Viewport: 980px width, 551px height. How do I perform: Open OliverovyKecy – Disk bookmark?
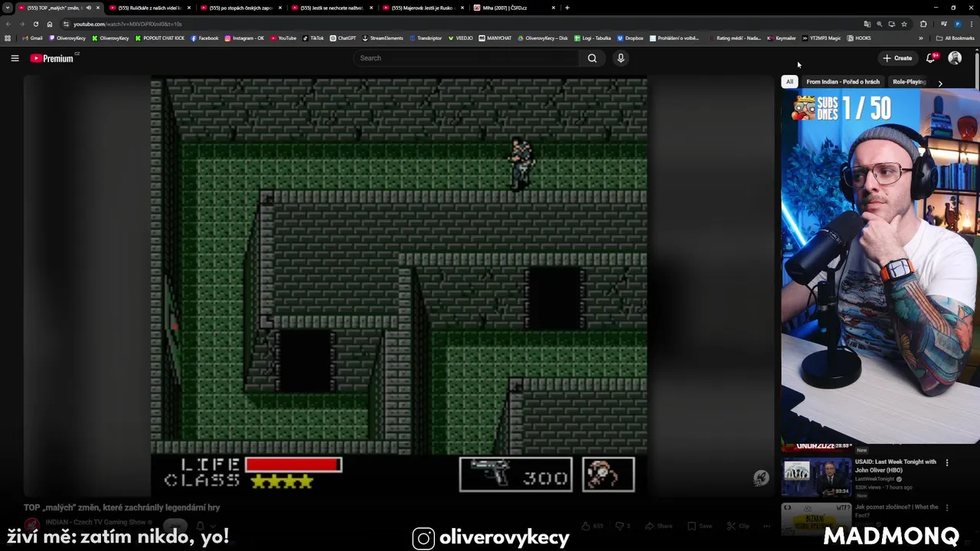point(543,38)
